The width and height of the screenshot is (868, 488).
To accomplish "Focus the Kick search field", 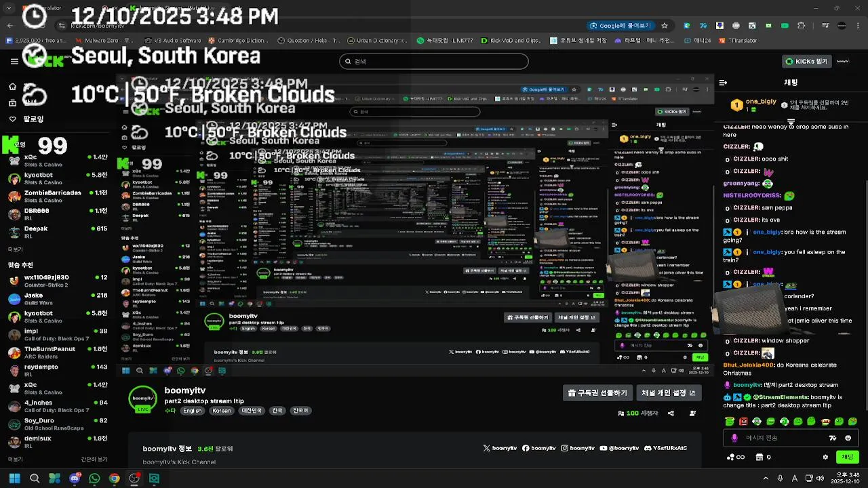I will coord(434,61).
